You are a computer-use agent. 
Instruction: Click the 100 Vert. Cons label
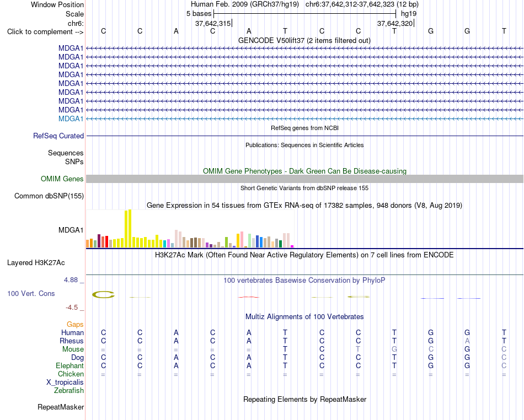31,293
